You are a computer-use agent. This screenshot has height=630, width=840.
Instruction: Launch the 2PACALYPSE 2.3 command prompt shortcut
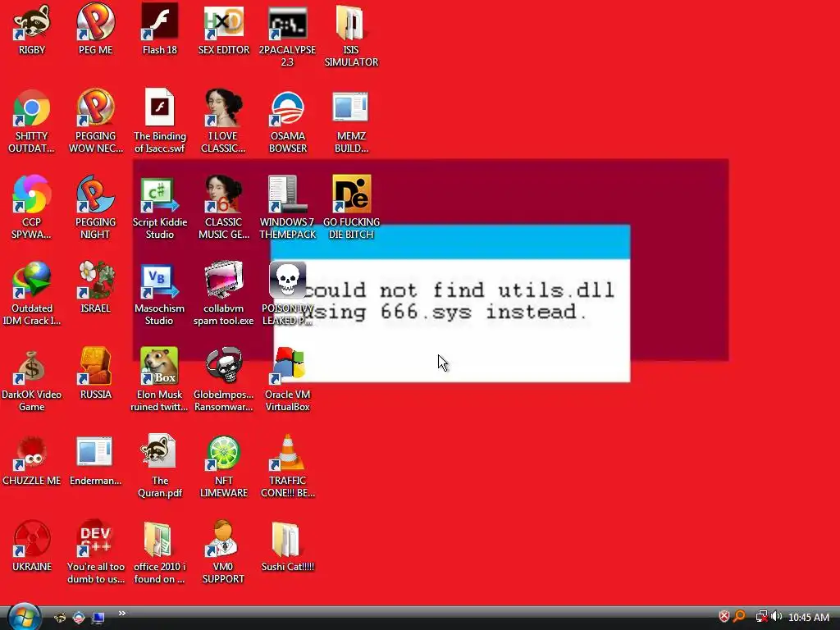pos(288,22)
